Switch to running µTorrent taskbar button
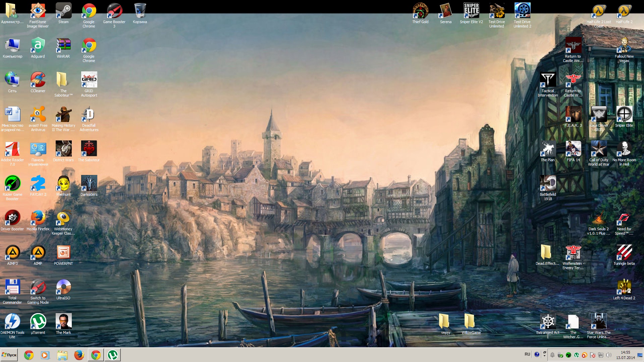Image resolution: width=644 pixels, height=362 pixels. pos(112,355)
